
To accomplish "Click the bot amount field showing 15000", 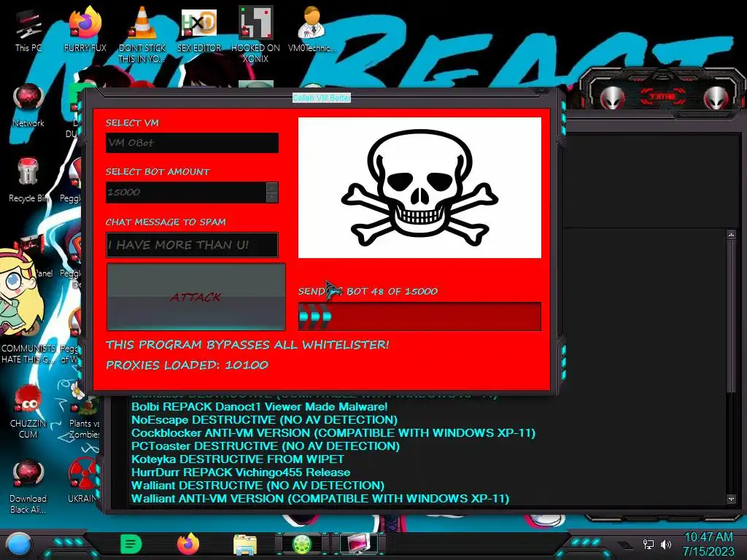I will pyautogui.click(x=186, y=192).
